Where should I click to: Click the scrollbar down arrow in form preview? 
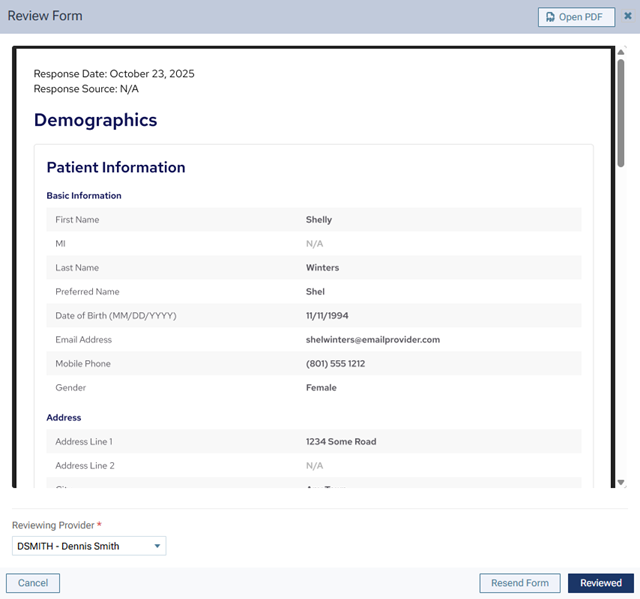[x=621, y=482]
